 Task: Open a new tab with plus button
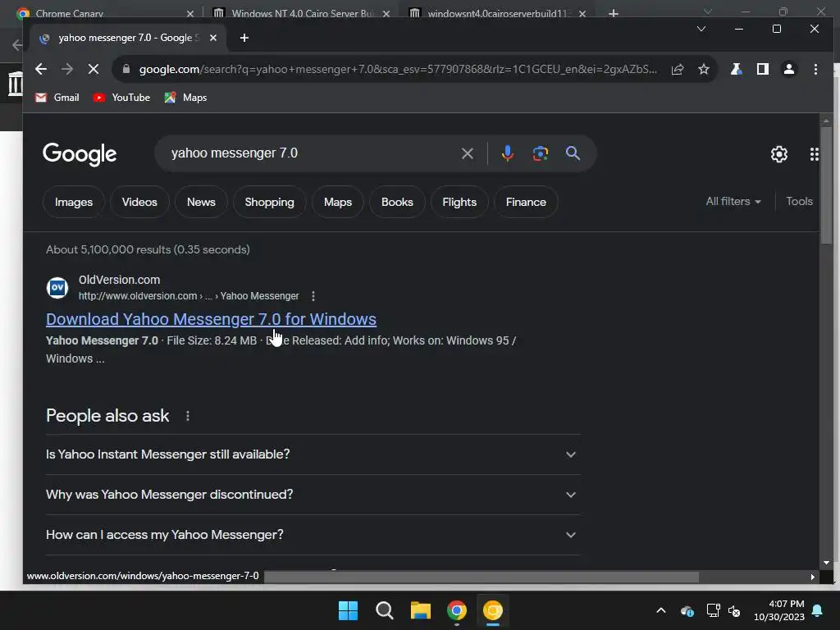tap(244, 38)
